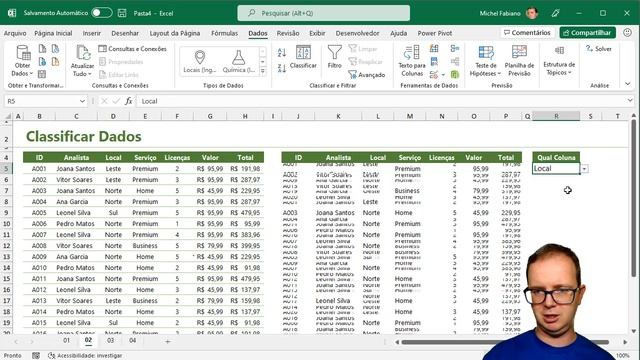Click the Licenças header in left table

(177, 158)
